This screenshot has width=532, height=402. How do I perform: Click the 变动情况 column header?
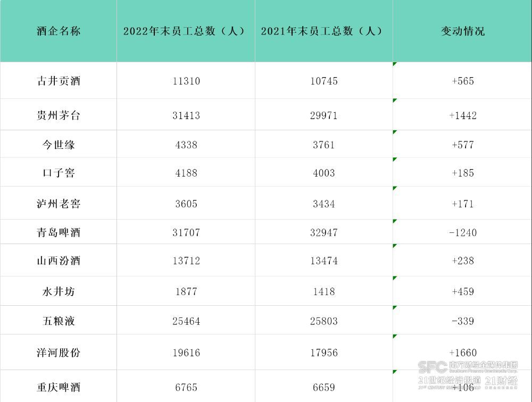pyautogui.click(x=462, y=31)
